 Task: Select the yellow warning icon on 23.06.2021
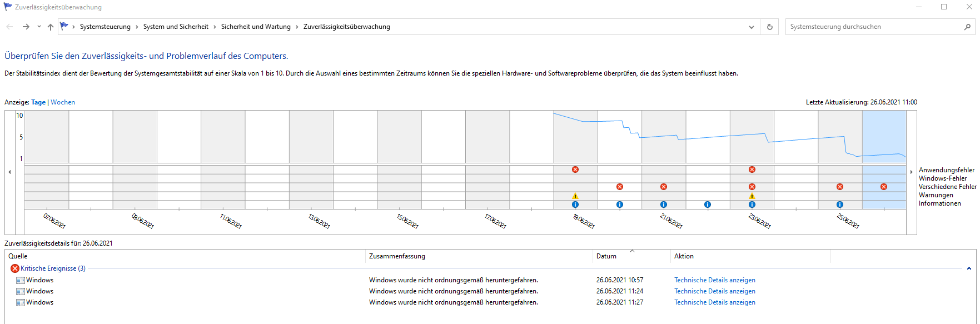[x=752, y=196]
